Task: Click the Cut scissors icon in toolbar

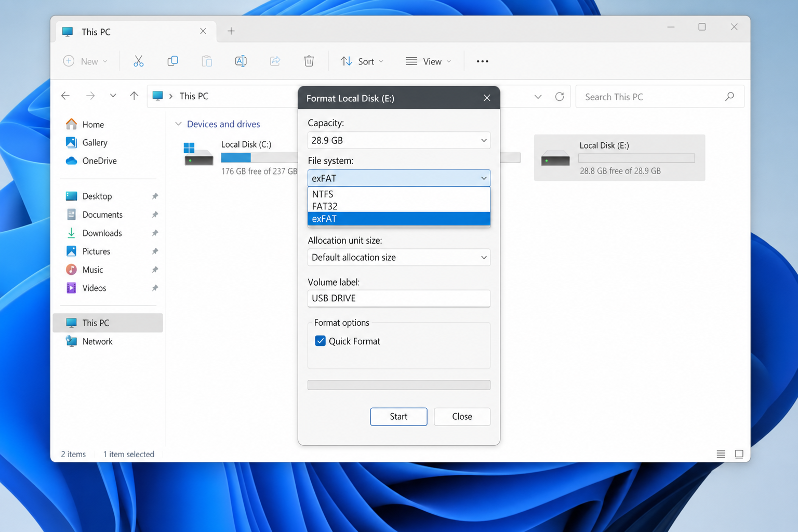Action: (x=138, y=61)
